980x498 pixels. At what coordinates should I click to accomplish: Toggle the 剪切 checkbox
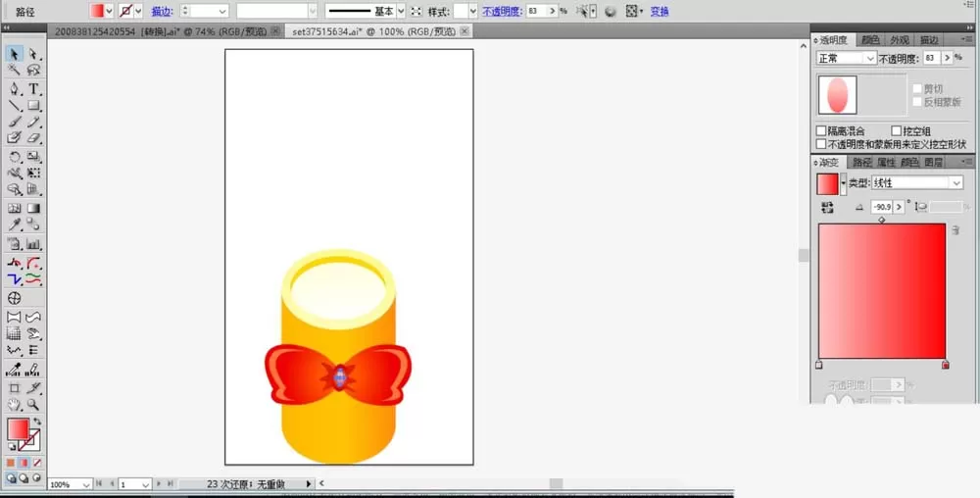(x=917, y=89)
